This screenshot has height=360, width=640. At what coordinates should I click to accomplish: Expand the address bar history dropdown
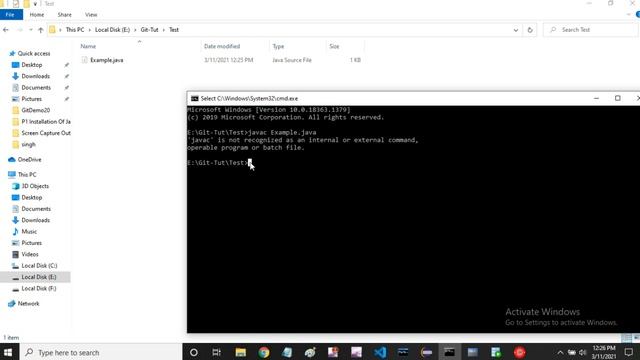click(x=516, y=30)
